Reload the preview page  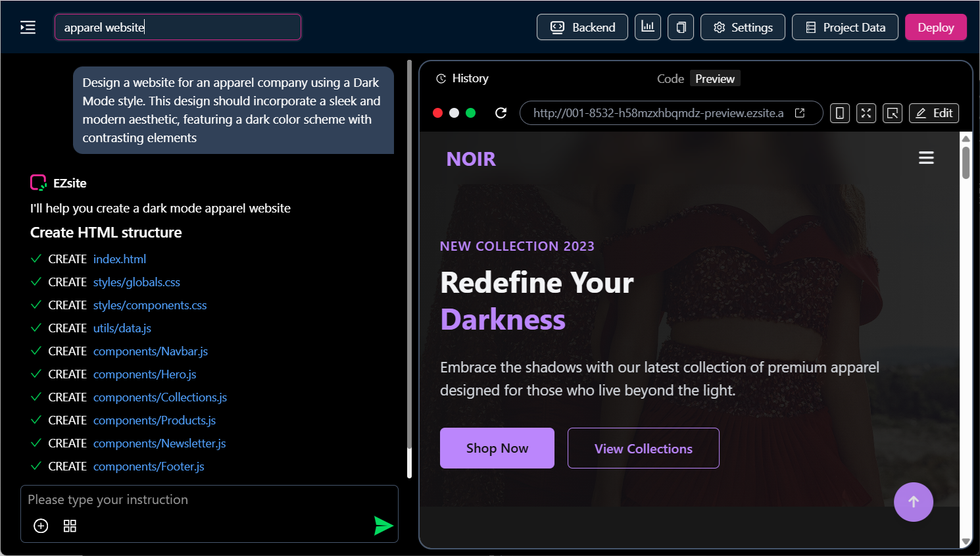(501, 113)
